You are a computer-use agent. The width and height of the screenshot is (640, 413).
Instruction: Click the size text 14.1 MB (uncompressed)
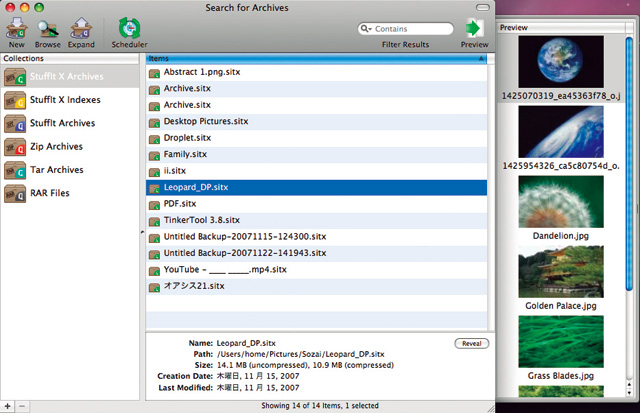coord(263,365)
